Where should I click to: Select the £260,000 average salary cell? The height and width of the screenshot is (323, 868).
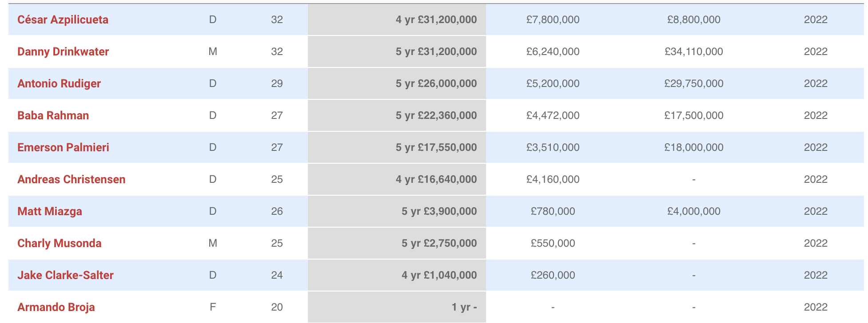553,275
